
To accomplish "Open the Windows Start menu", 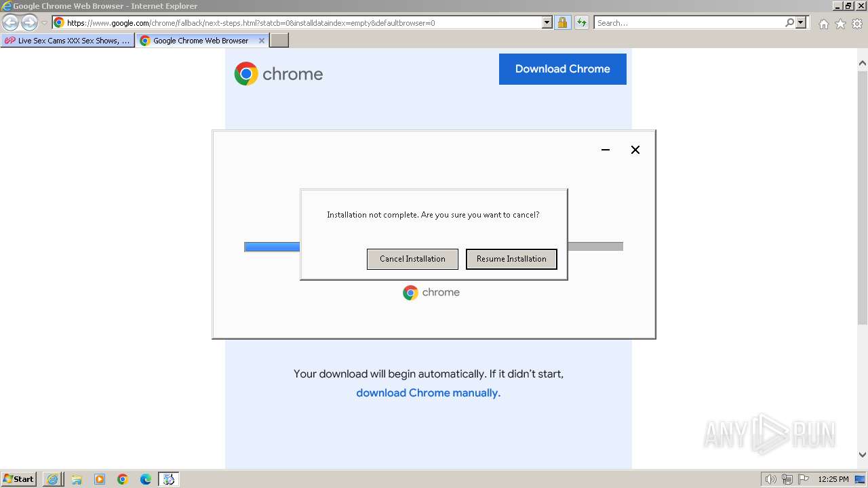I will coord(19,479).
